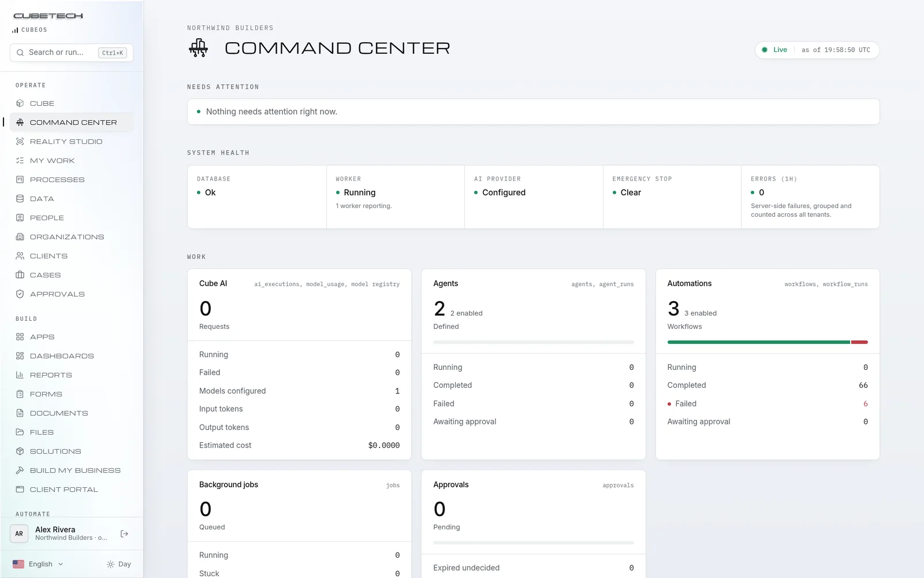Click the People contact icon
Image resolution: width=924 pixels, height=578 pixels.
(x=20, y=218)
